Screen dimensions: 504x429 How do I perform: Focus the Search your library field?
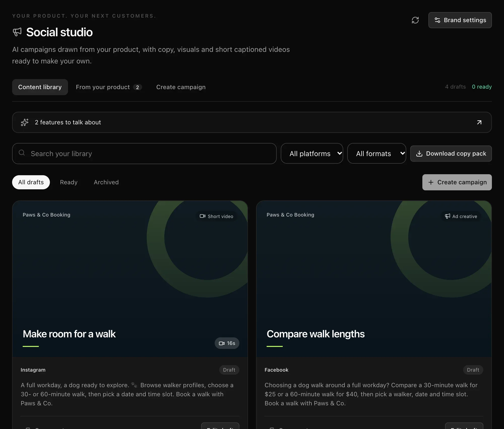click(144, 154)
